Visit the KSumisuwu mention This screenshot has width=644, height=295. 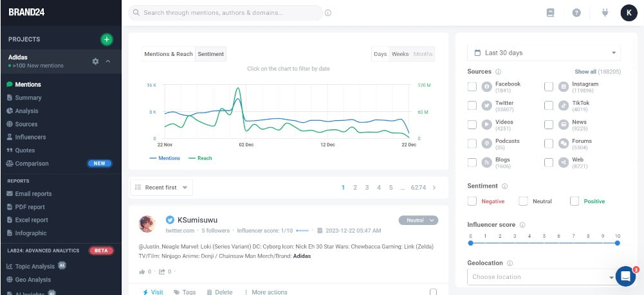pos(152,292)
